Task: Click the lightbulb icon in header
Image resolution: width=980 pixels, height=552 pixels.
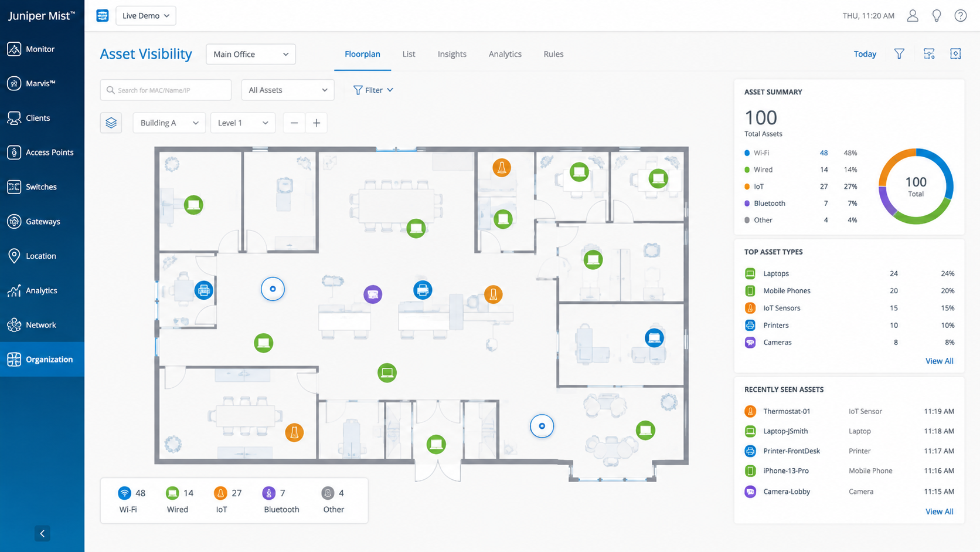Action: [937, 16]
